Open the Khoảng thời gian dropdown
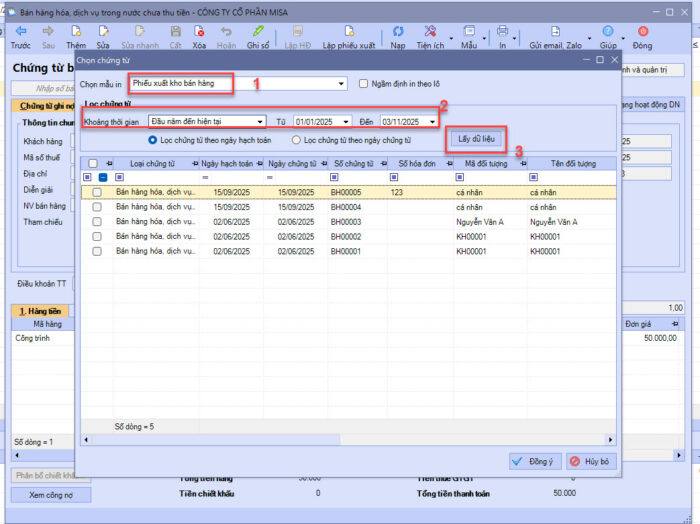 pyautogui.click(x=260, y=122)
